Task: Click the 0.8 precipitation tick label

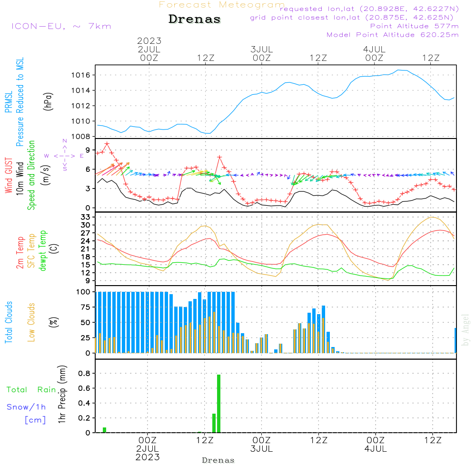Action: [84, 373]
